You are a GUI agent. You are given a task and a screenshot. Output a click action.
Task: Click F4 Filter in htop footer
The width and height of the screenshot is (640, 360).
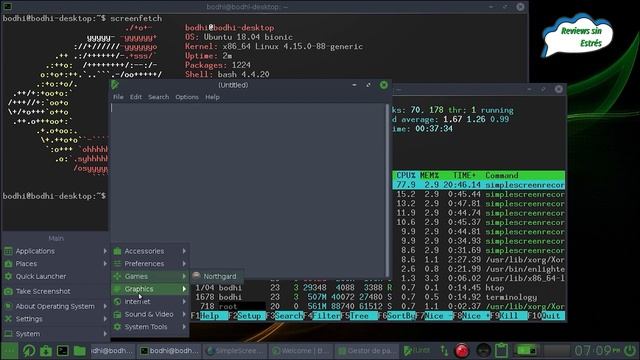coord(322,316)
